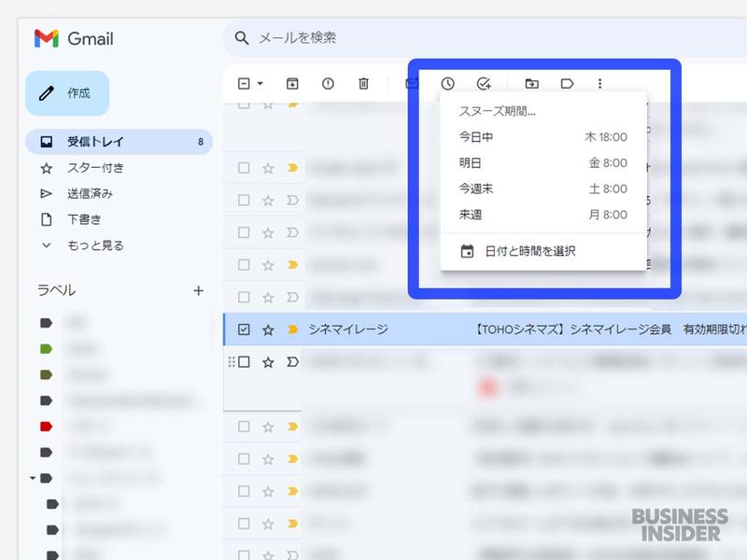The width and height of the screenshot is (747, 560).
Task: Report spam with the exclamation icon
Action: tap(328, 84)
